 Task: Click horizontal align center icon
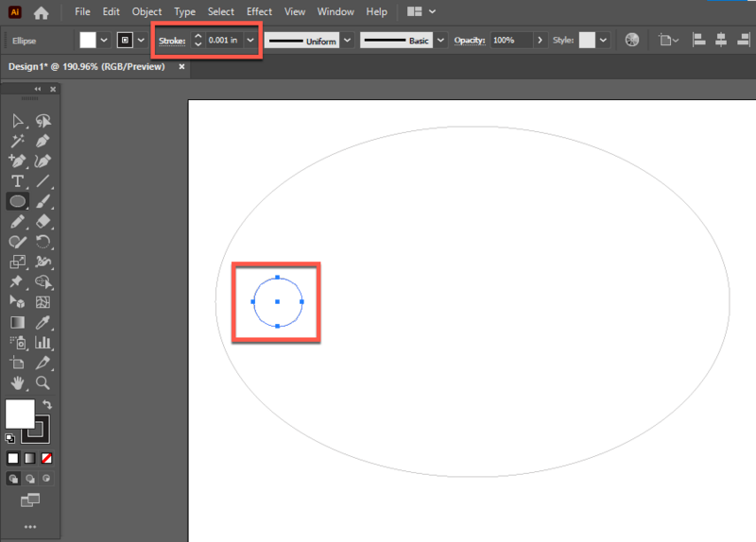721,40
